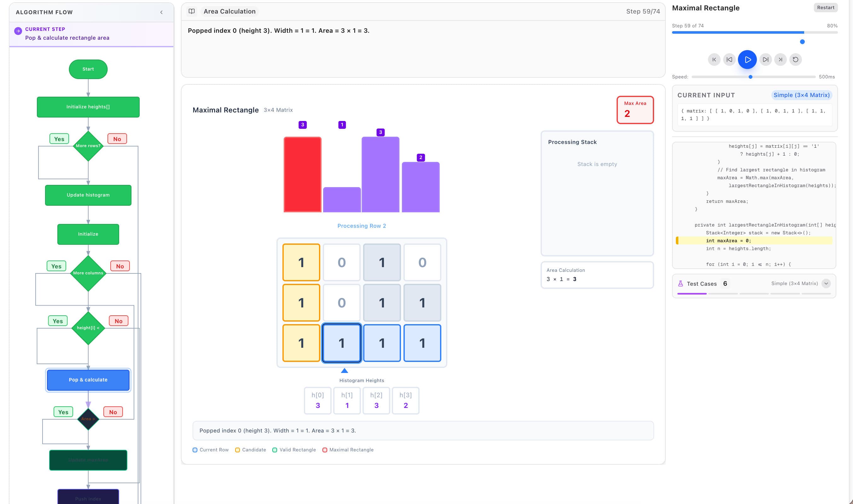Select the Pop & calculate flowchart node
This screenshot has height=504, width=853.
pyautogui.click(x=88, y=380)
